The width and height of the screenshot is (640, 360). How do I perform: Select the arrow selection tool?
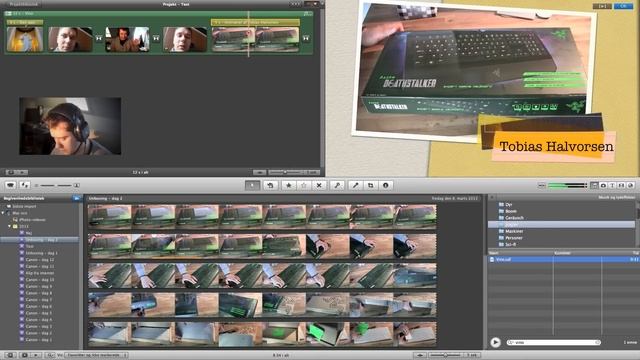tap(252, 185)
